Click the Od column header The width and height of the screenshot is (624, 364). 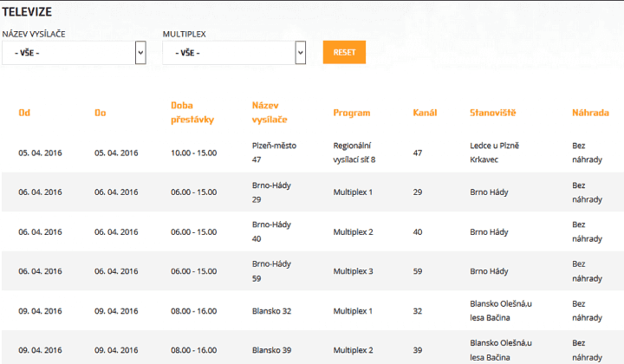tap(24, 113)
